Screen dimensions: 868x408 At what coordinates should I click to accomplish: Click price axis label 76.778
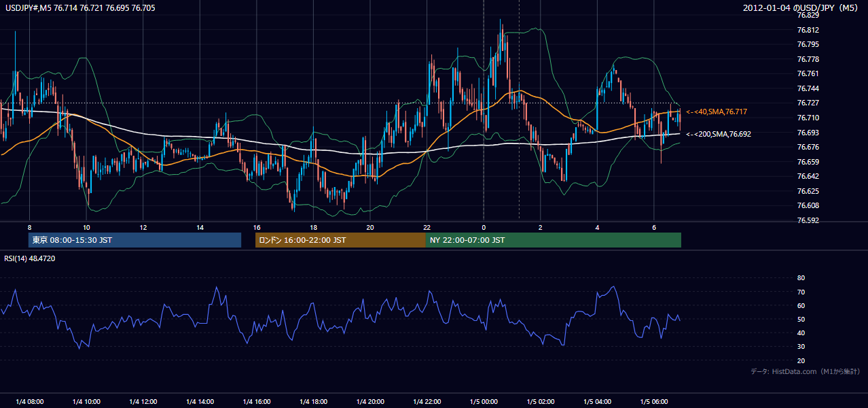pyautogui.click(x=809, y=59)
